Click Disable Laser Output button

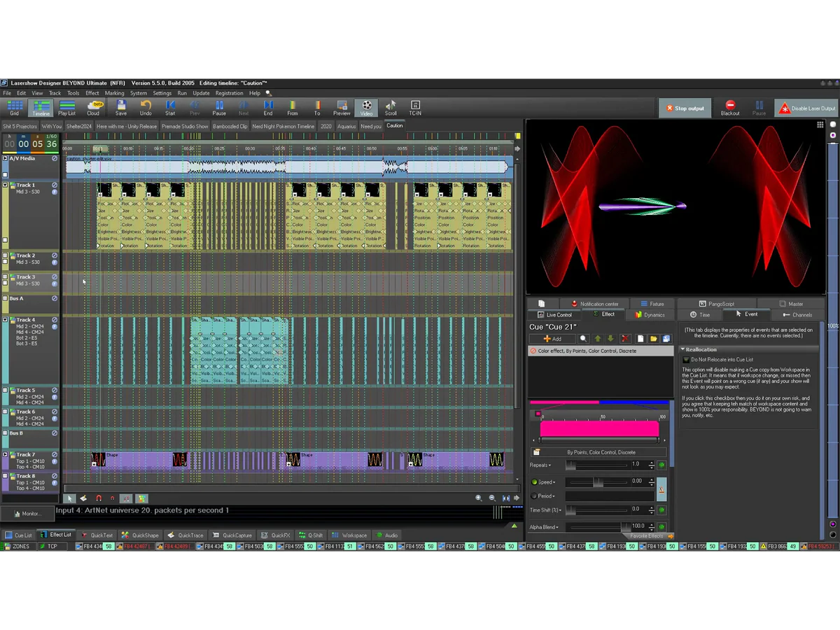807,108
